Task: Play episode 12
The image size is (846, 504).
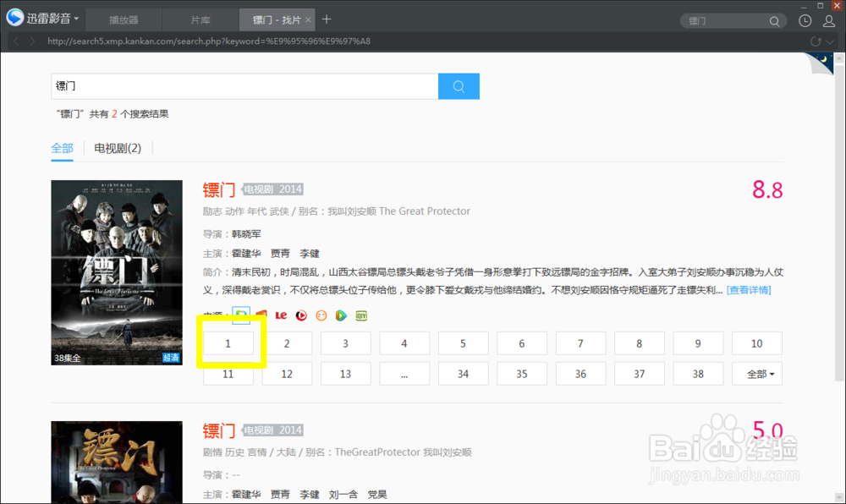Action: pos(287,374)
